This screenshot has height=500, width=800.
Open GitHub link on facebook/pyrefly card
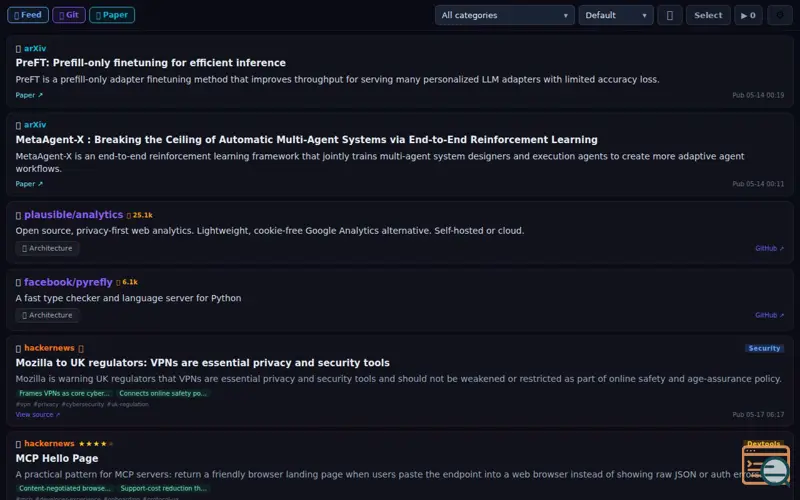pyautogui.click(x=769, y=315)
